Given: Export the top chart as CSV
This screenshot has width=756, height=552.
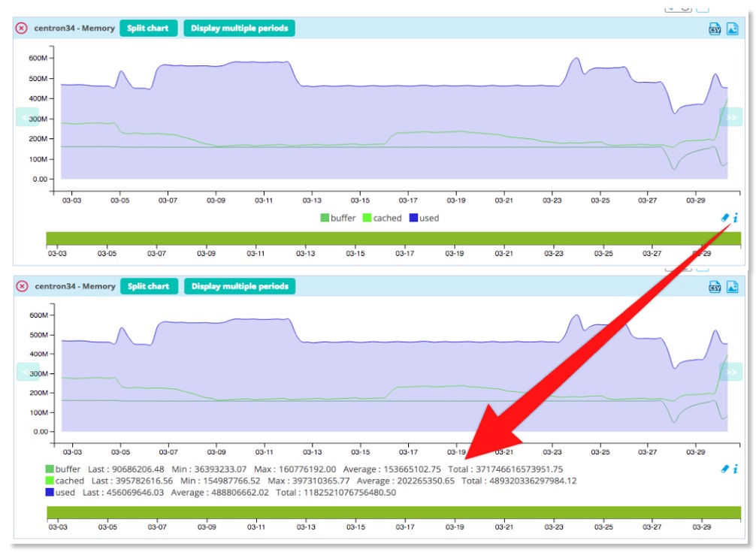Looking at the screenshot, I should 715,29.
